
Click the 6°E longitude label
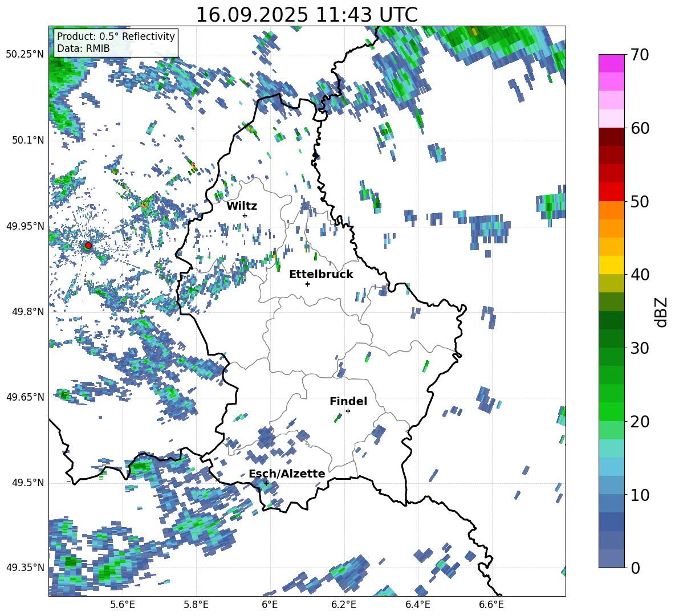(270, 605)
